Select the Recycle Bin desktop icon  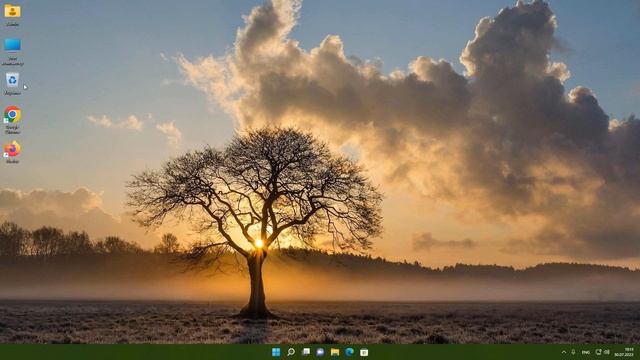(12, 83)
